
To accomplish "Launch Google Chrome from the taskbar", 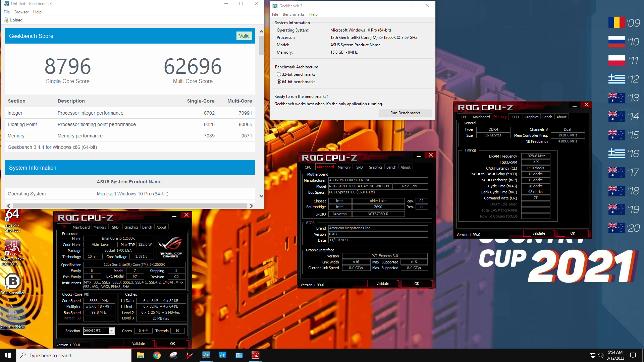I will point(157,355).
